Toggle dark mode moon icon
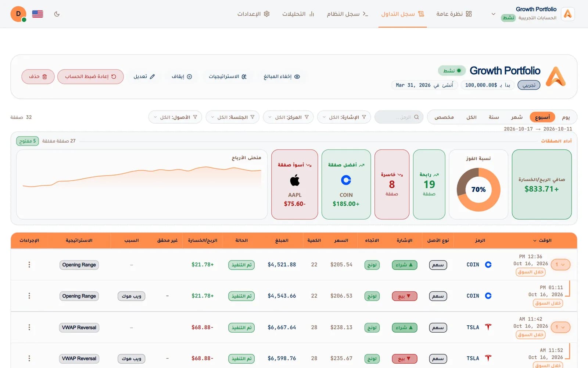Screen dimensions: 588x368 click(x=57, y=14)
